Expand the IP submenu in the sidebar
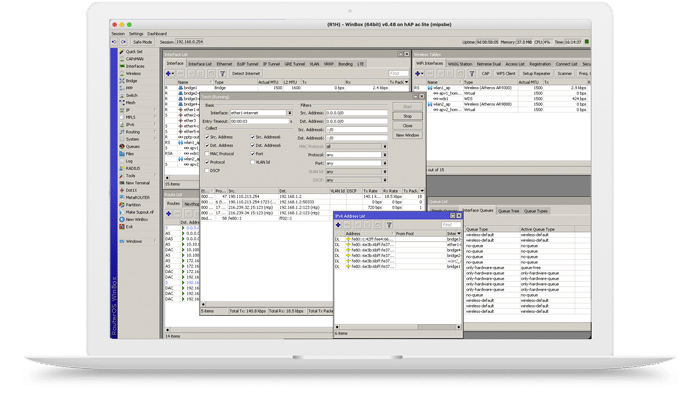The image size is (700, 394). 155,110
